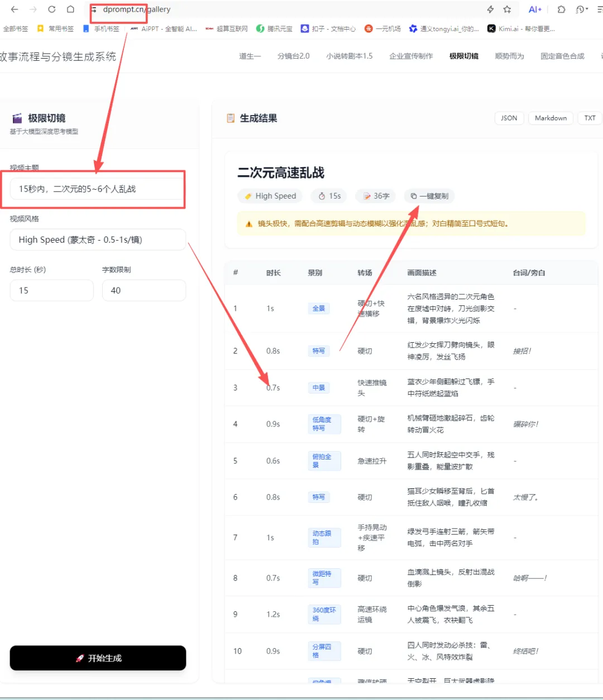Select the 企业宣传制作 nav item
This screenshot has height=700, width=603.
tap(411, 56)
